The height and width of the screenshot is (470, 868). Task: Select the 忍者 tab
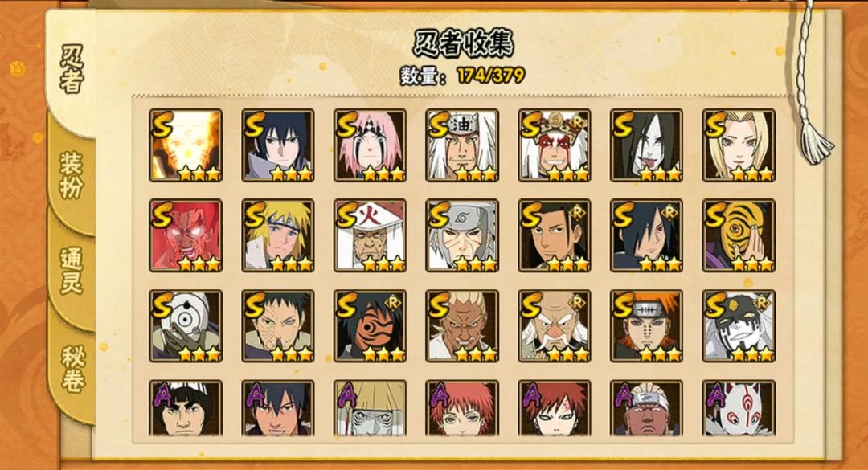(x=72, y=69)
